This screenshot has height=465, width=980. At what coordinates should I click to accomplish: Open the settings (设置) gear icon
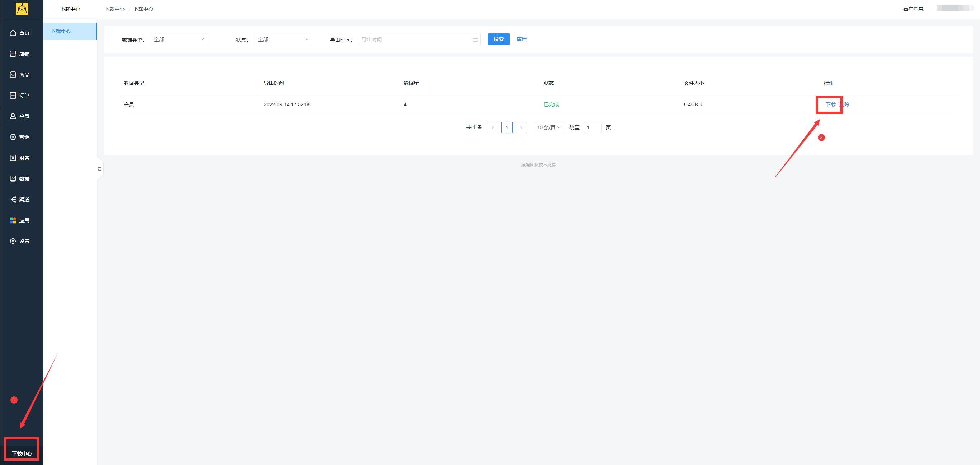pyautogui.click(x=13, y=241)
